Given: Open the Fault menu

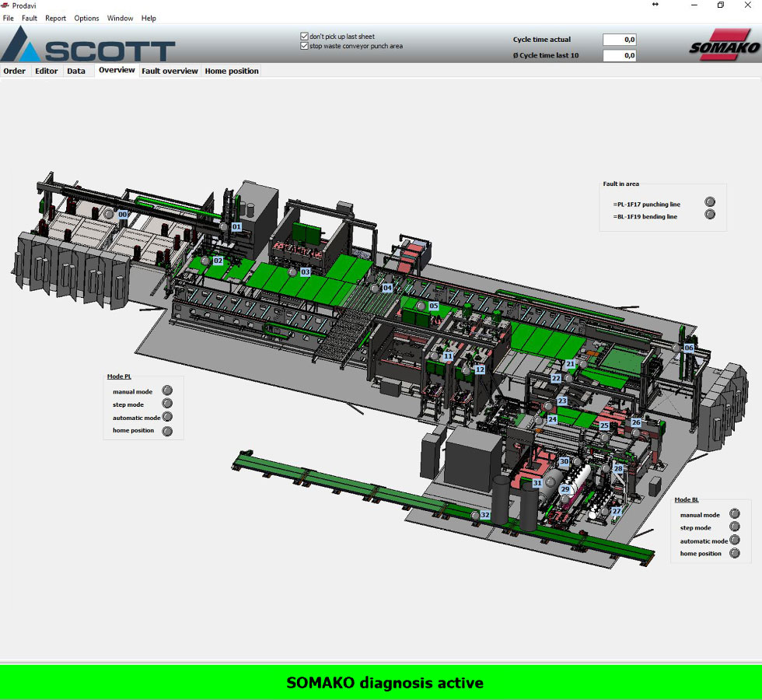Looking at the screenshot, I should [x=29, y=18].
